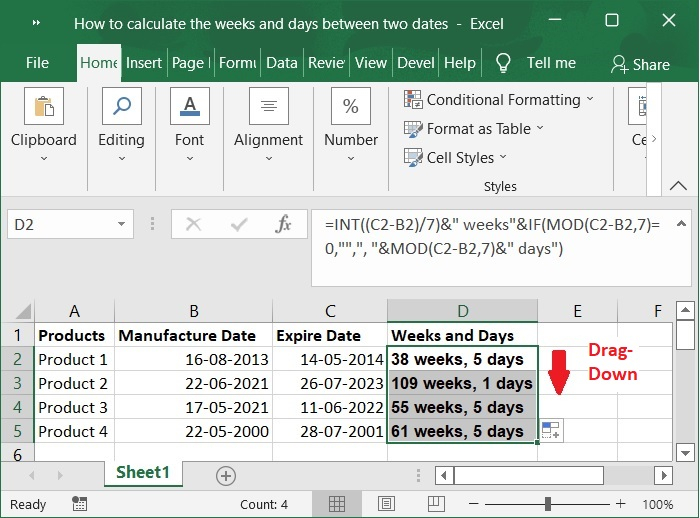Switch to Page Layout view
The height and width of the screenshot is (518, 700).
[x=386, y=504]
